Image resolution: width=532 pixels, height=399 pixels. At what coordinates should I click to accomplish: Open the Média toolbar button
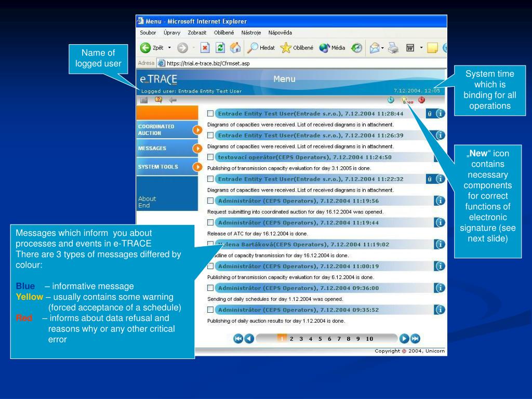click(332, 48)
